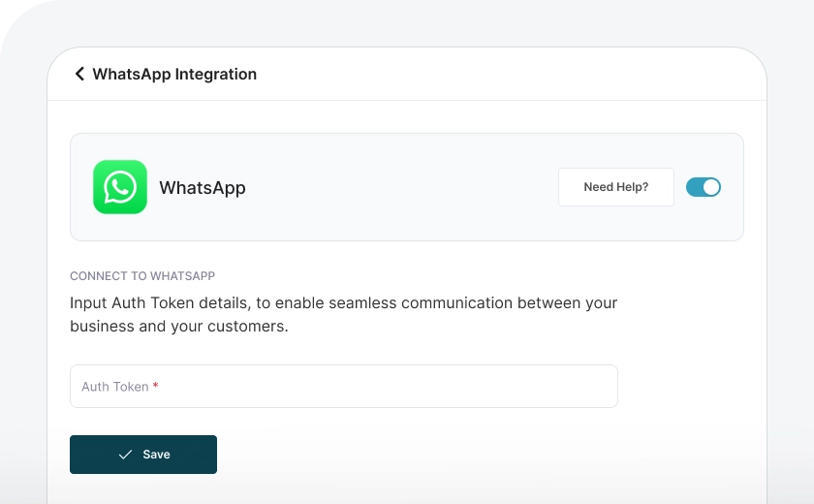
Task: Click empty space inside the WhatsApp card
Action: (x=407, y=187)
